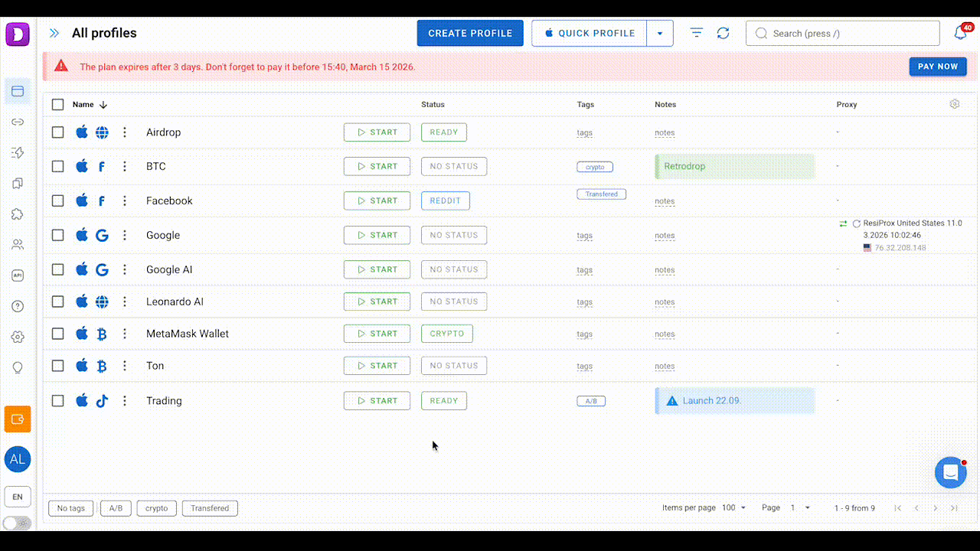Select the Trading profile checkbox
The height and width of the screenshot is (551, 980).
[x=58, y=401]
